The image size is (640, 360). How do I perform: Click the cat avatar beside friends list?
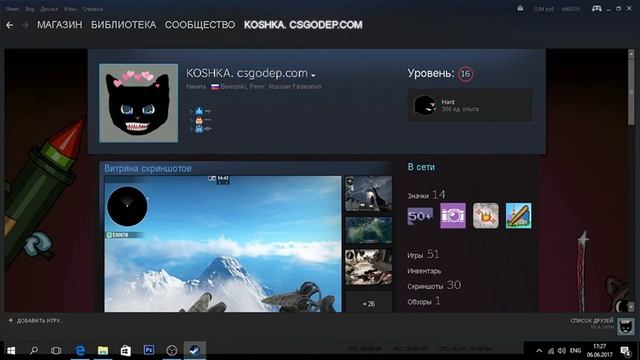coord(625,326)
